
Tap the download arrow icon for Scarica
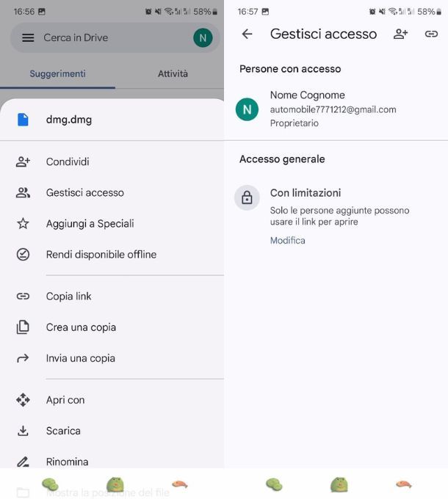click(23, 431)
